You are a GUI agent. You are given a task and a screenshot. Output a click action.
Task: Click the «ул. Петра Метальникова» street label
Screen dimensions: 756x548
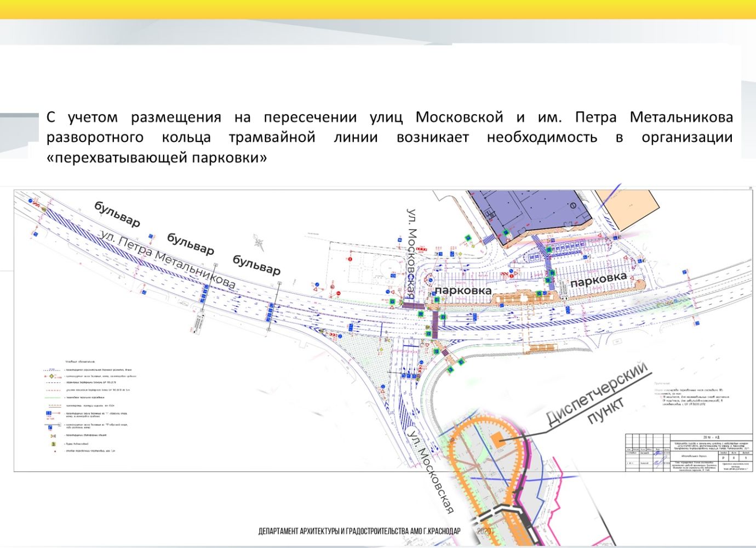[167, 259]
